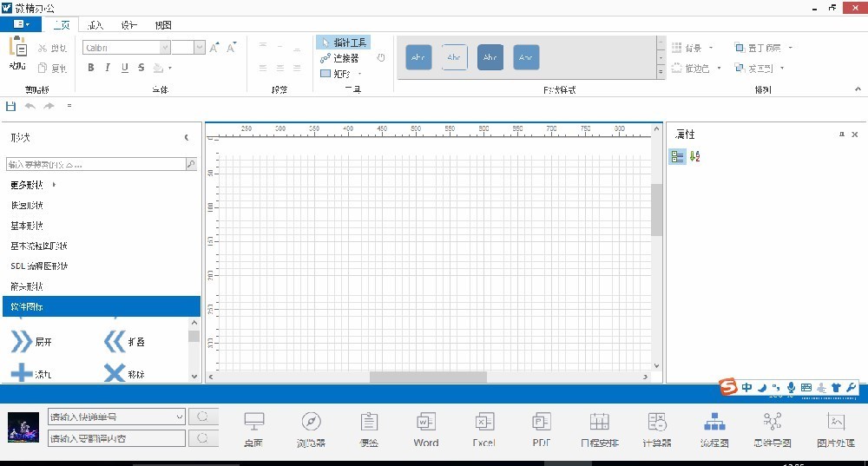Click the shape search input field

(x=95, y=164)
